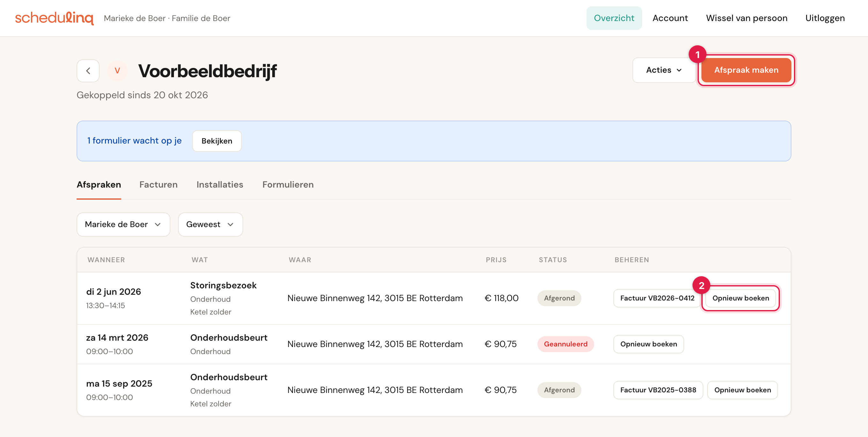Open invoice Factuur VB2026-0412
Image resolution: width=868 pixels, height=437 pixels.
click(x=657, y=298)
